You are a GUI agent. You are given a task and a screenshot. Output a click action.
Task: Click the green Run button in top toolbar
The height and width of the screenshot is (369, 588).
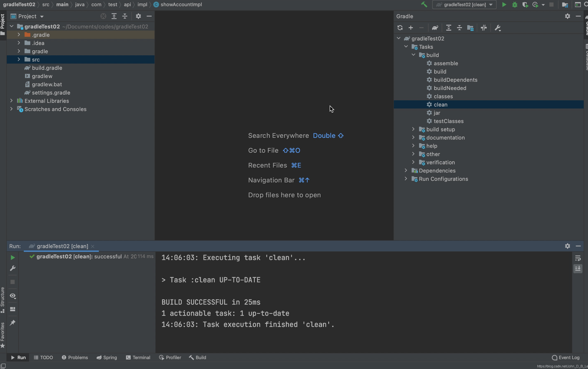click(504, 5)
